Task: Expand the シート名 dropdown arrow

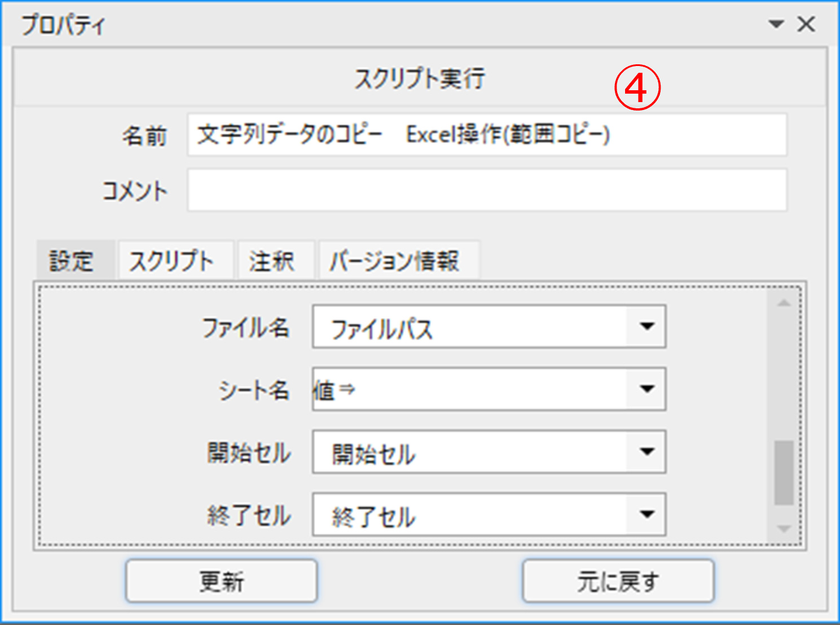Action: click(647, 389)
